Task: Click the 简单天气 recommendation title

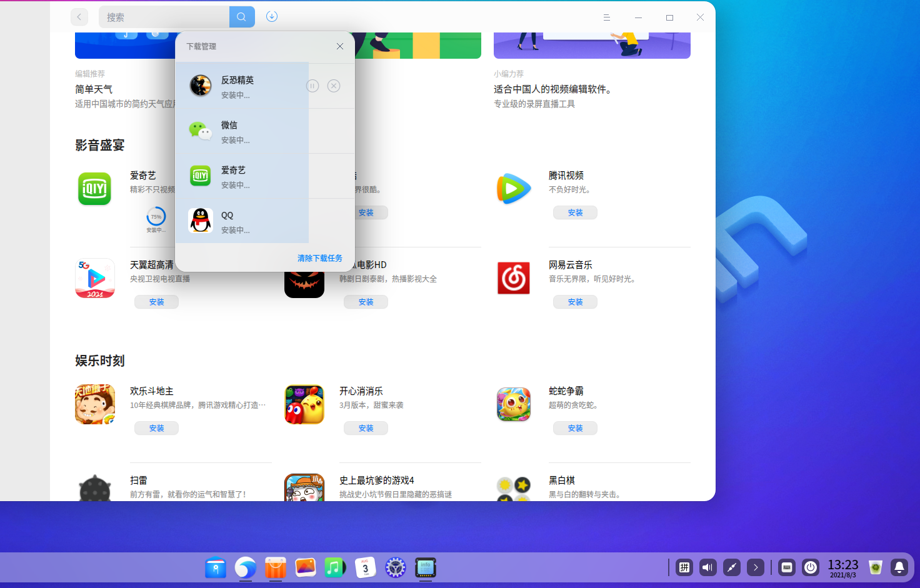Action: pos(94,89)
